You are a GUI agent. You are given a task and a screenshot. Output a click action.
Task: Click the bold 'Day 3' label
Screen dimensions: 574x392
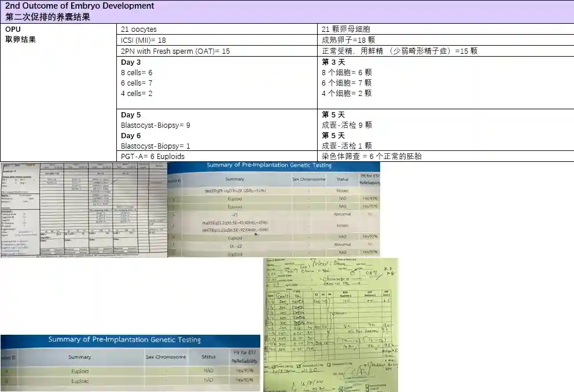click(131, 62)
